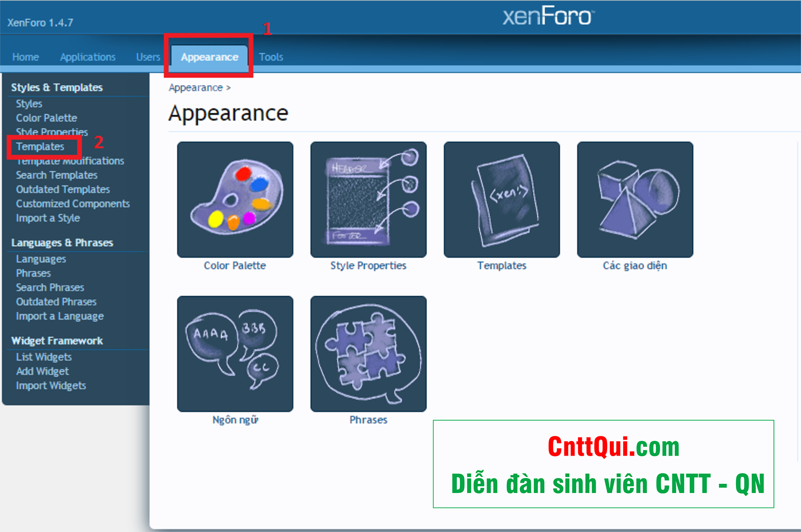801x532 pixels.
Task: Click the xenForo logo
Action: coord(548,16)
